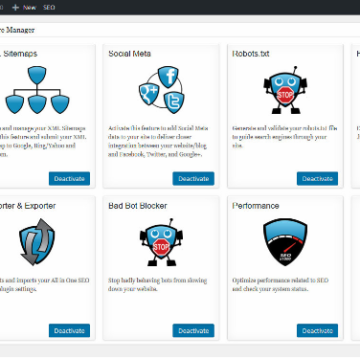360x360 pixels.
Task: Click the Bad Bot Blocker robot icon
Action: tap(161, 242)
